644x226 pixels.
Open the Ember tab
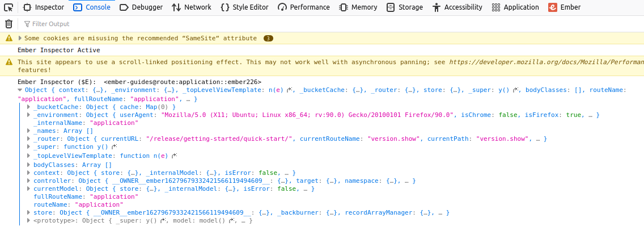tap(564, 7)
